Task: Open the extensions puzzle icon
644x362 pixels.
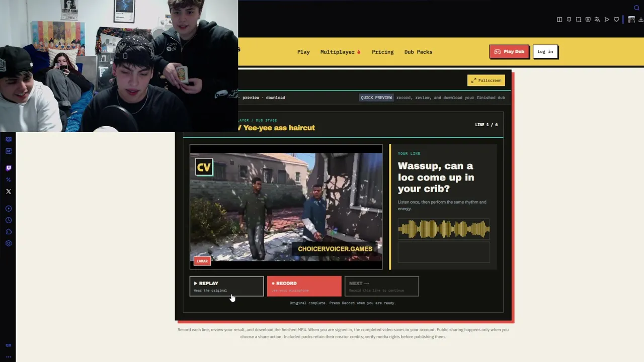Action: click(9, 232)
